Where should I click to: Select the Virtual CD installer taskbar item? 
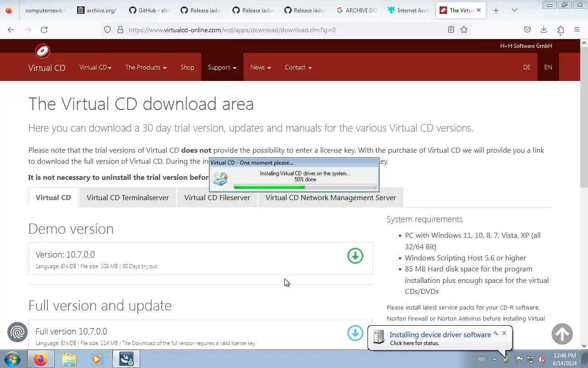pyautogui.click(x=126, y=359)
